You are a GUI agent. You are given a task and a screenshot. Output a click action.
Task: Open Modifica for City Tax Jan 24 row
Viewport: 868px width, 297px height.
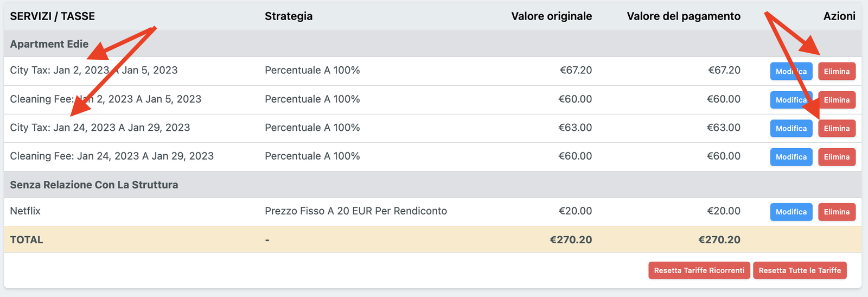coord(791,128)
